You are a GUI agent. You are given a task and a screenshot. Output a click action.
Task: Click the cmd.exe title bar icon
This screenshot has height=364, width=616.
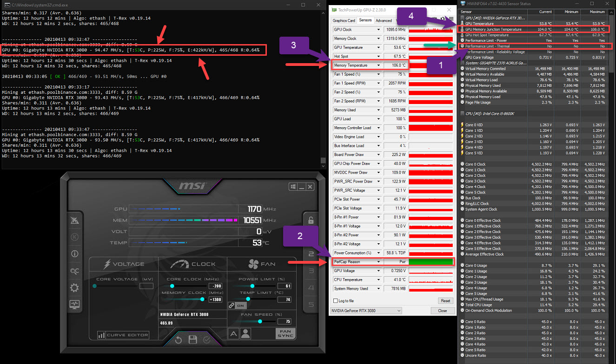(6, 4)
